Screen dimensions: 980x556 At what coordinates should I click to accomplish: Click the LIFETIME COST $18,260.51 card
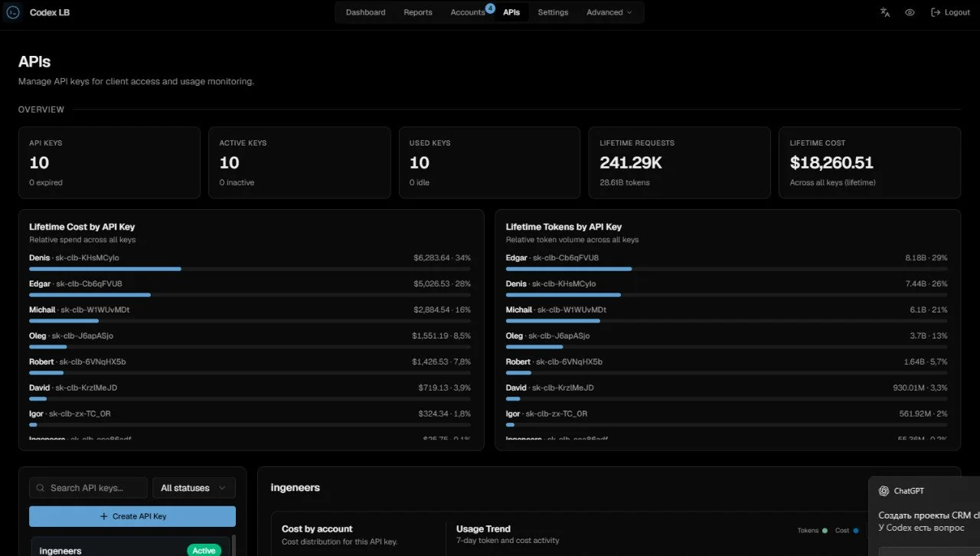click(x=870, y=162)
